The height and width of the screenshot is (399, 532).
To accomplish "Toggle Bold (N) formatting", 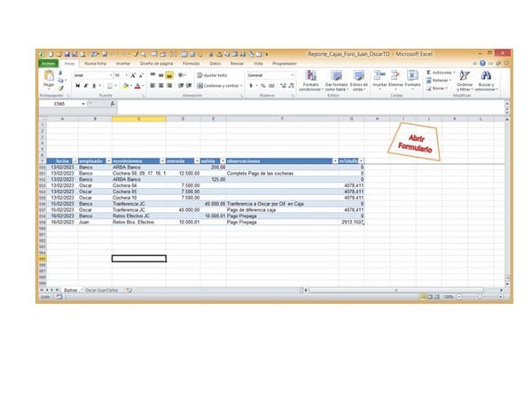I will click(78, 86).
